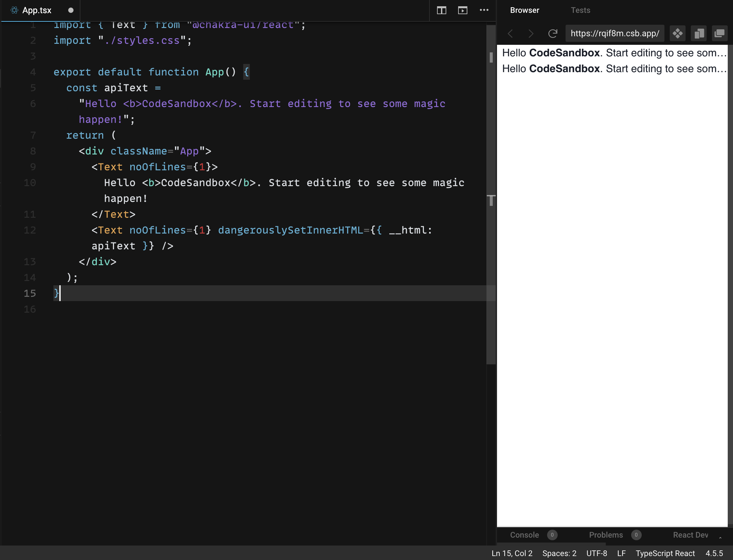Toggle the forward navigation arrow
Image resolution: width=733 pixels, height=560 pixels.
(x=531, y=33)
